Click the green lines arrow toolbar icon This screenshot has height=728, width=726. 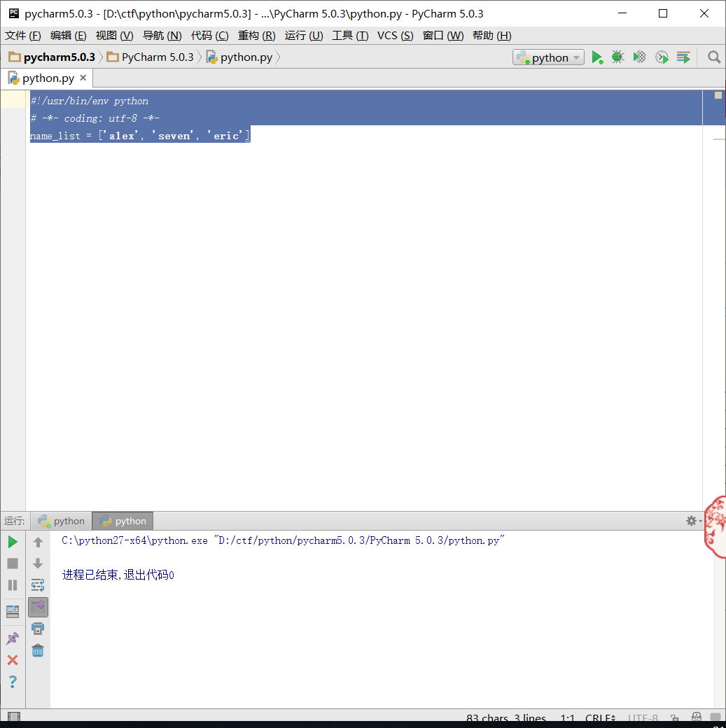coord(683,57)
